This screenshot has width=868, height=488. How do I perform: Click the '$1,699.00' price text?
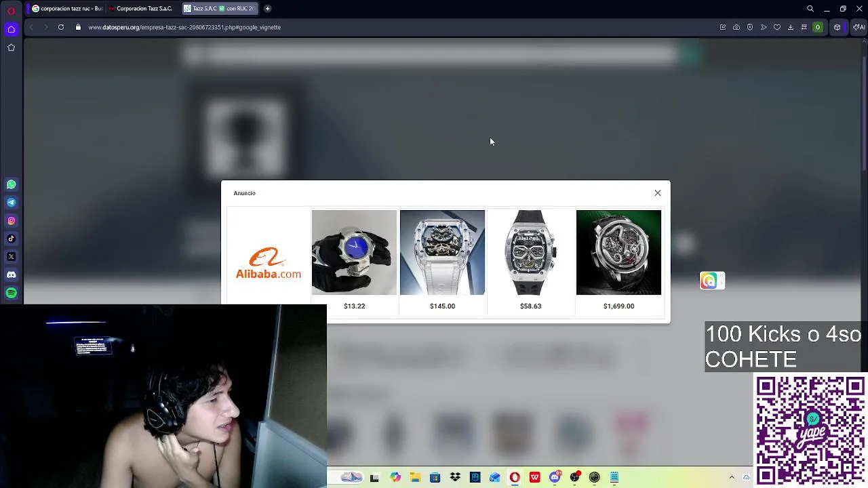pyautogui.click(x=618, y=306)
